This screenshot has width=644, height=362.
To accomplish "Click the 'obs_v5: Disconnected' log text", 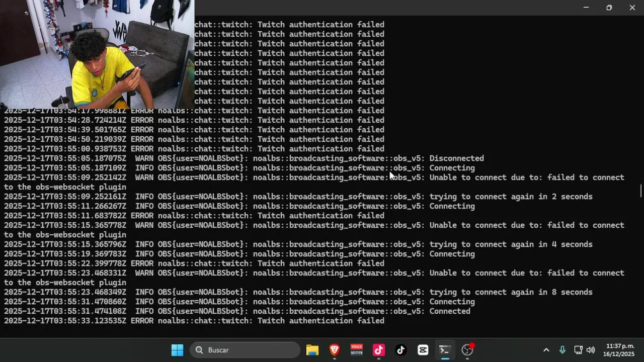I will [439, 158].
